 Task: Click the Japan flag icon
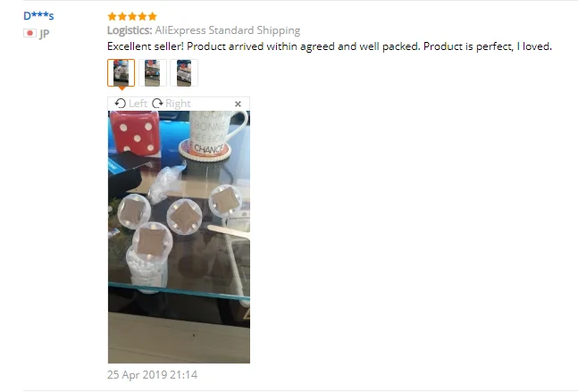(29, 33)
